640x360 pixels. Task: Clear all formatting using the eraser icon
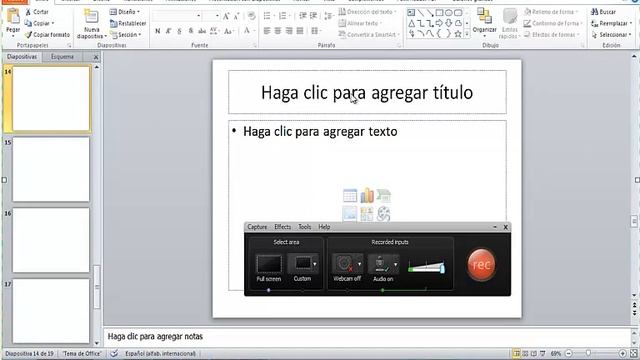point(252,16)
